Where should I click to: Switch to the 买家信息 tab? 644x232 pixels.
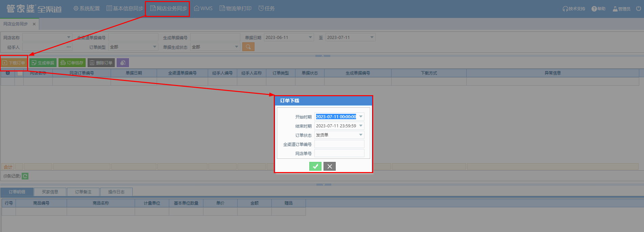50,192
